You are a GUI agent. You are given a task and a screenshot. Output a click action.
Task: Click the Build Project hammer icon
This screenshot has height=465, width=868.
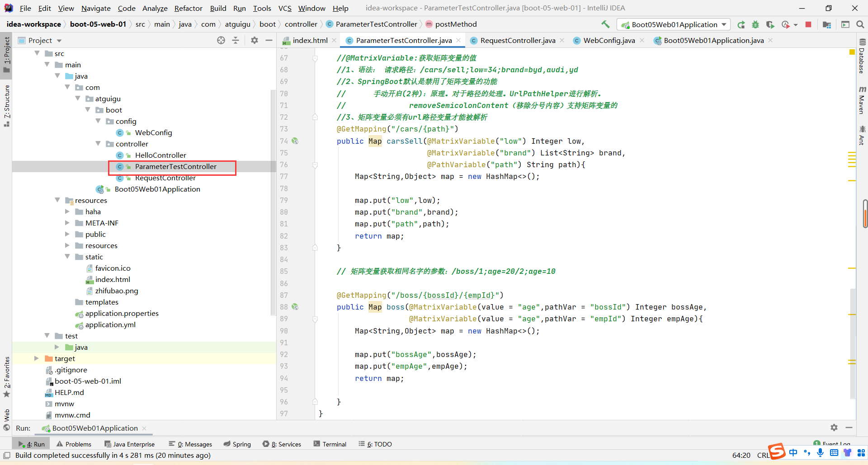coord(605,24)
